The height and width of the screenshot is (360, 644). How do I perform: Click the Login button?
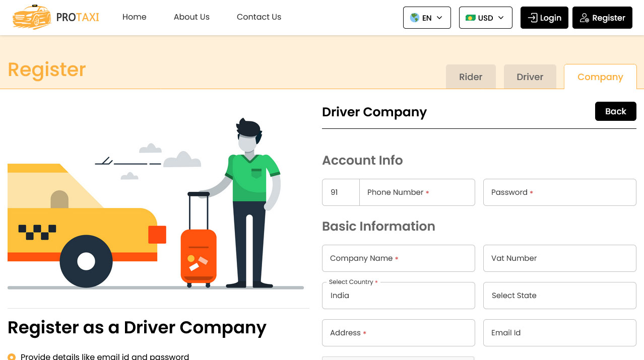[x=544, y=18]
